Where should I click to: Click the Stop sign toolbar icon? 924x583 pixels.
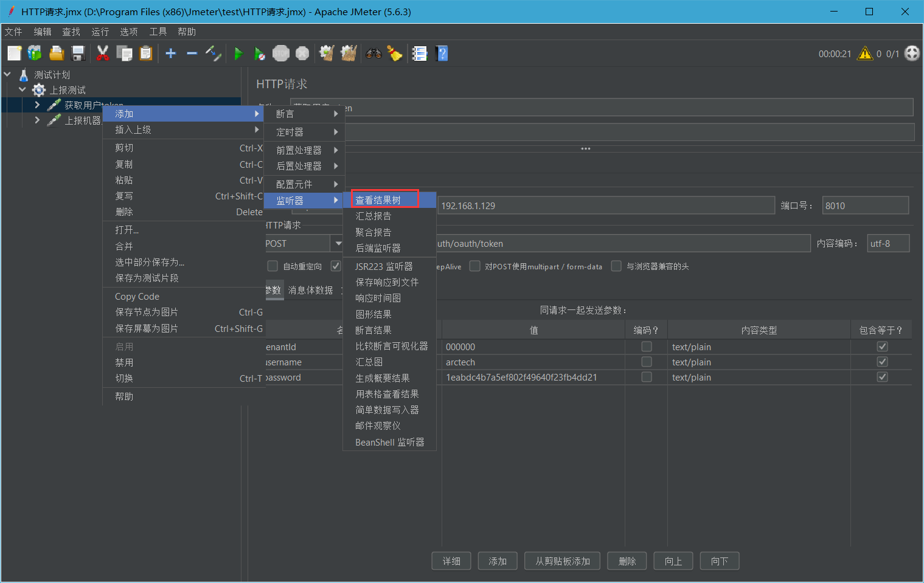tap(280, 53)
